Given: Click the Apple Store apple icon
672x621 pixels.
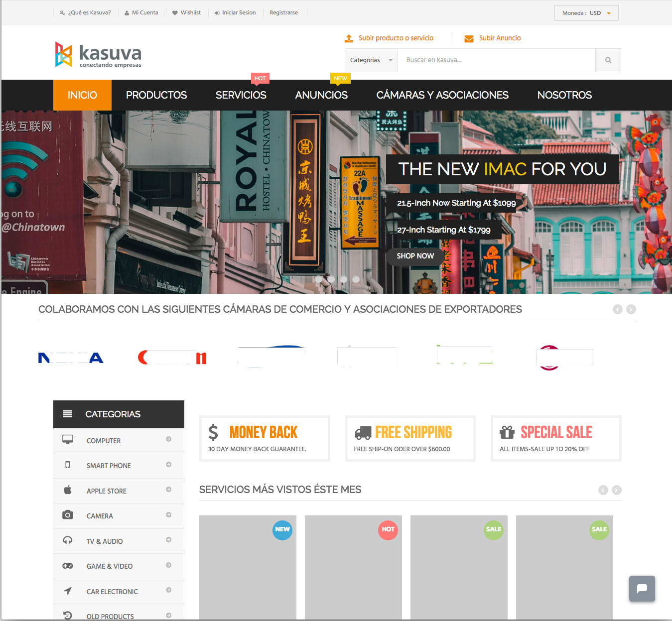Looking at the screenshot, I should tap(68, 490).
